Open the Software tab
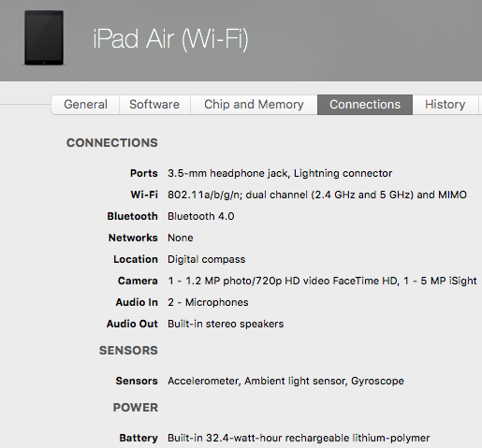The height and width of the screenshot is (448, 482). coord(154,105)
